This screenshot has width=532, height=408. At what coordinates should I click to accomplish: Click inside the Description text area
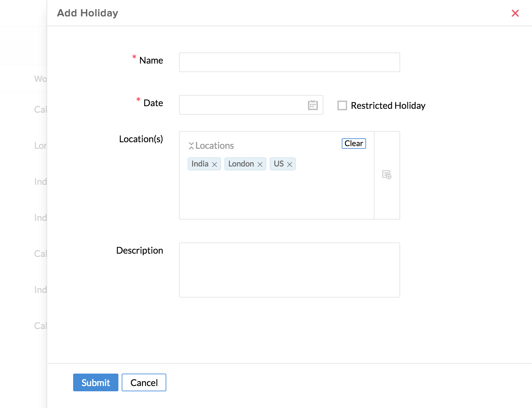pos(289,270)
